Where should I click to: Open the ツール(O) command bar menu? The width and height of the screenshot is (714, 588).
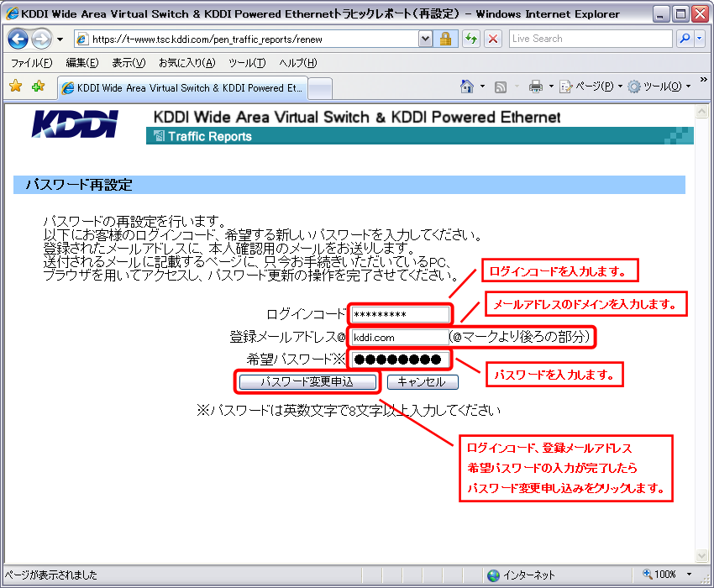659,86
